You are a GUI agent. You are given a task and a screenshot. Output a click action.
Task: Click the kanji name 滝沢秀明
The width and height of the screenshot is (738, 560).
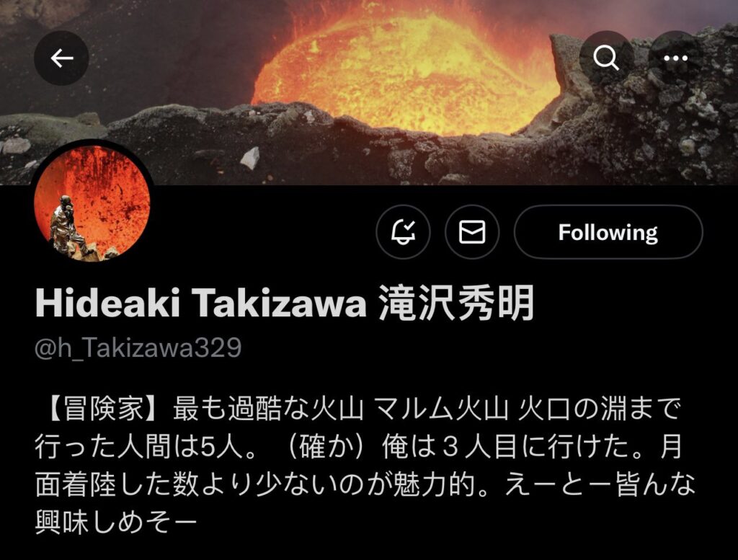coord(456,303)
